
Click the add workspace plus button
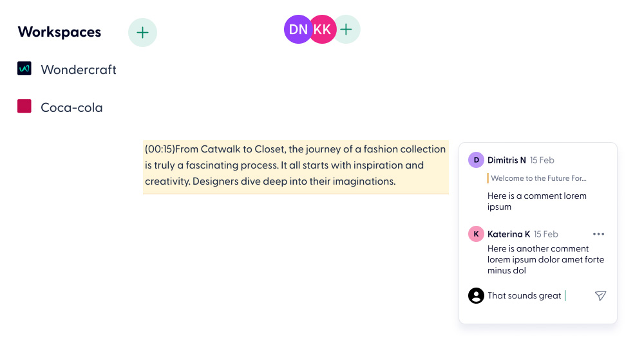point(142,32)
